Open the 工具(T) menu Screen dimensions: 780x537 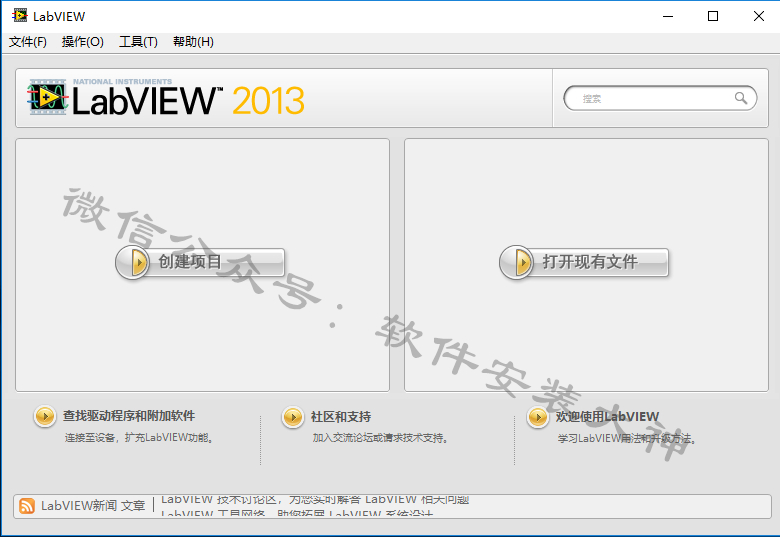click(x=138, y=42)
